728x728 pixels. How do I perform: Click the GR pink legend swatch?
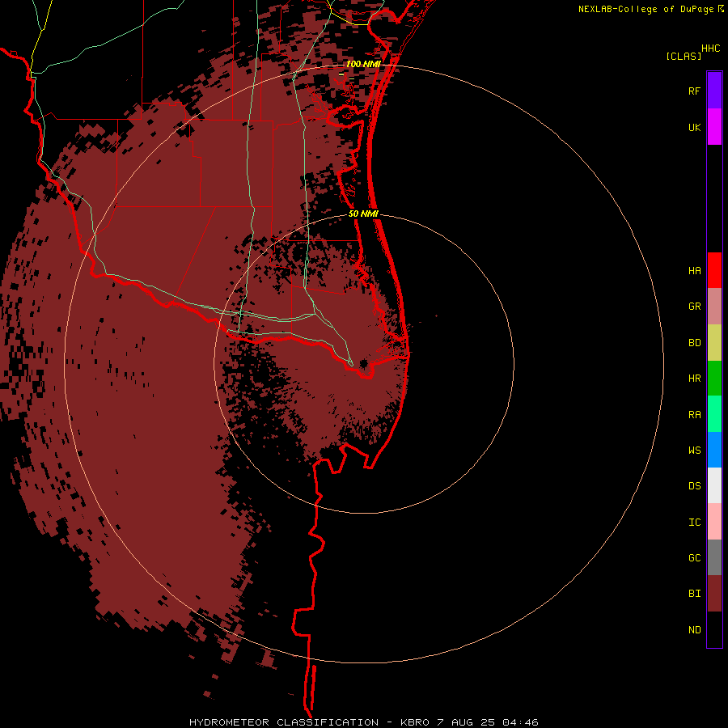714,307
